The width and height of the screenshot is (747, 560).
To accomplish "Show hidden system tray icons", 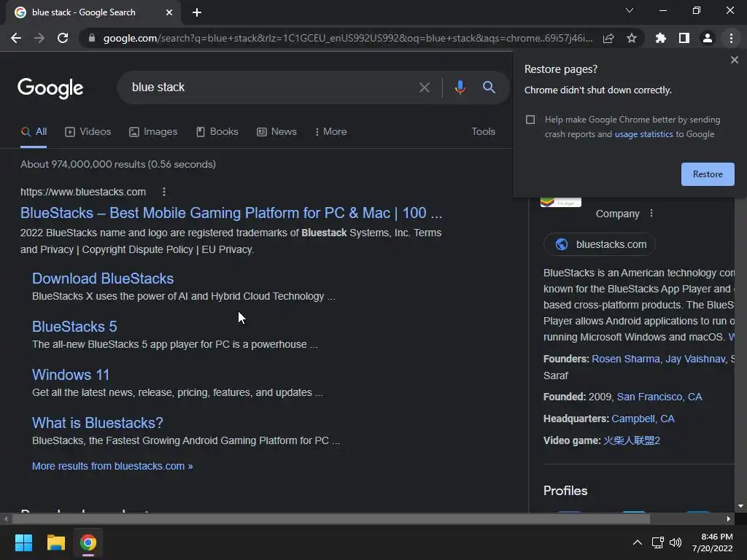I will click(637, 542).
